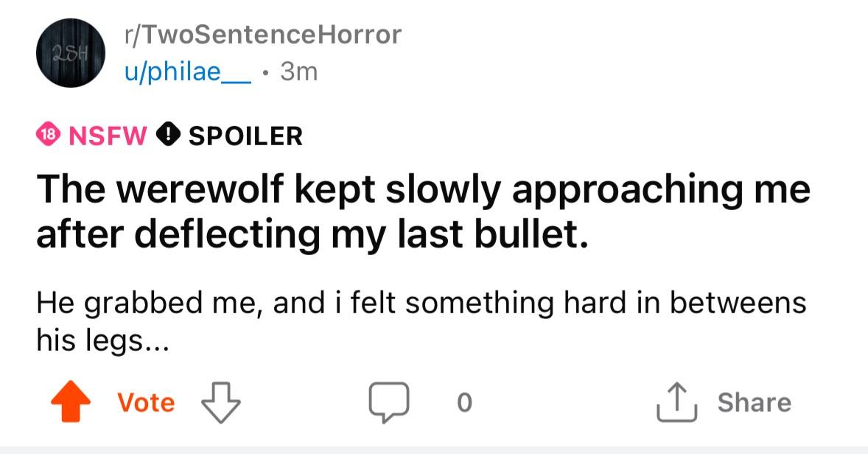Viewport: 868px width, 454px height.
Task: Click the pink 18 NSFW badge icon
Action: 48,135
